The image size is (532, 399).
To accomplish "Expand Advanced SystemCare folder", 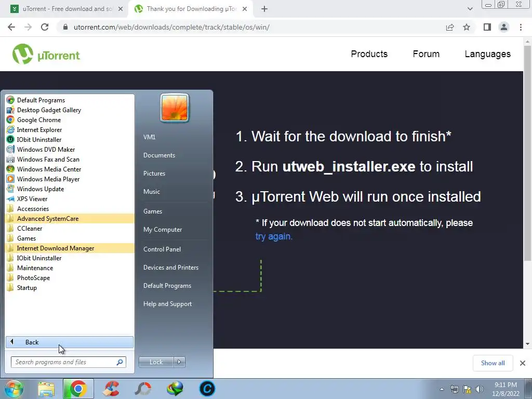I will [x=70, y=219].
